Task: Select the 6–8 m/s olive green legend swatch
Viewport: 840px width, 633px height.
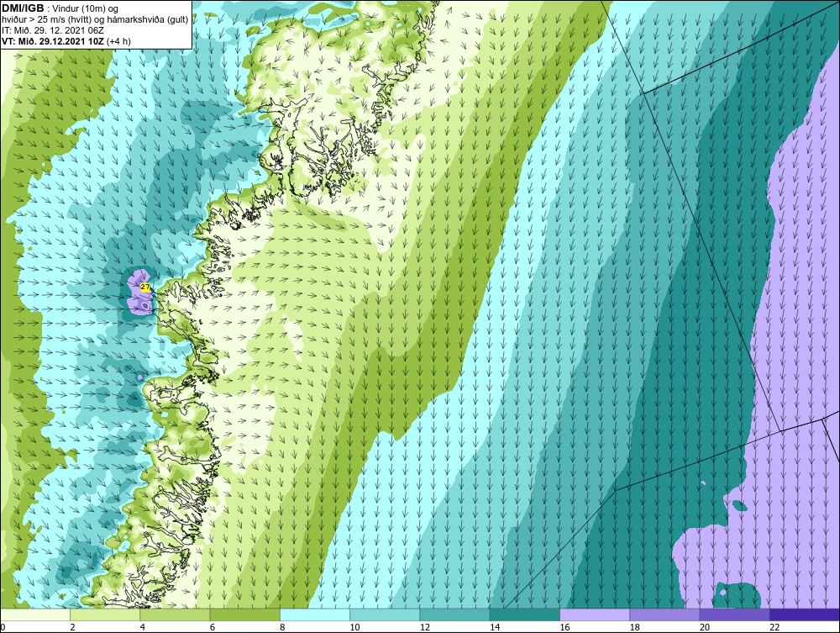Action: tap(245, 615)
